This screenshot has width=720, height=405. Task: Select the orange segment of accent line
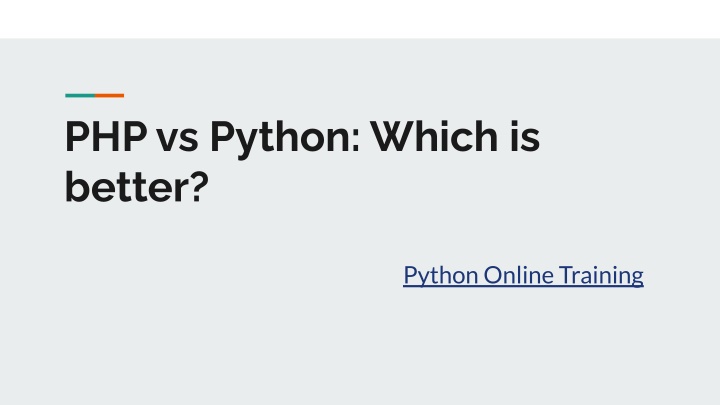pyautogui.click(x=109, y=96)
